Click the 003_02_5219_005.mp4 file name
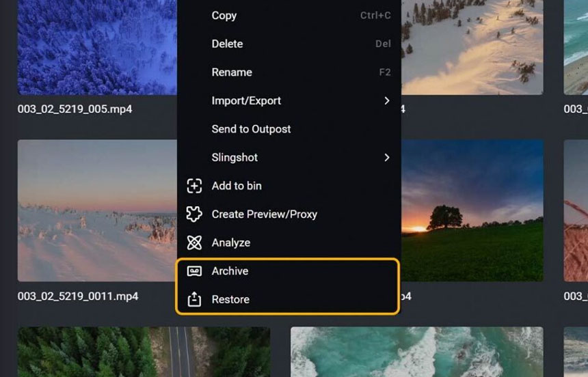Viewport: 588px width, 377px height. coord(75,109)
